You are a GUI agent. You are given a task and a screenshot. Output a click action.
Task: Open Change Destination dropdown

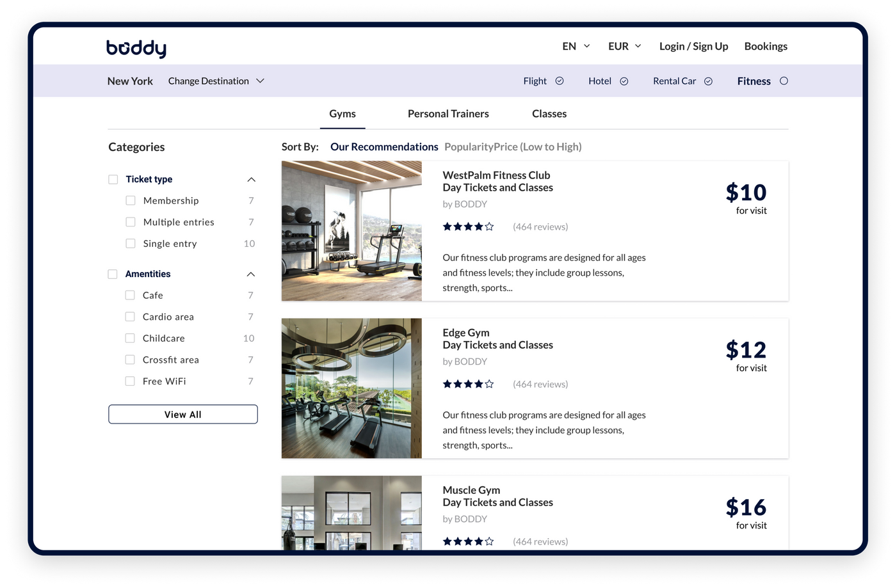tap(216, 81)
